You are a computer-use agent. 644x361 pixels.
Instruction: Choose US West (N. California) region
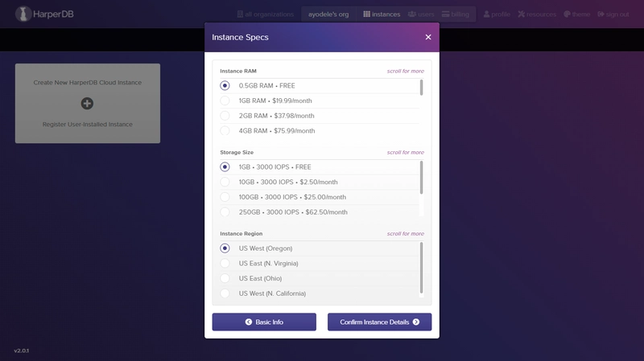coord(319,293)
